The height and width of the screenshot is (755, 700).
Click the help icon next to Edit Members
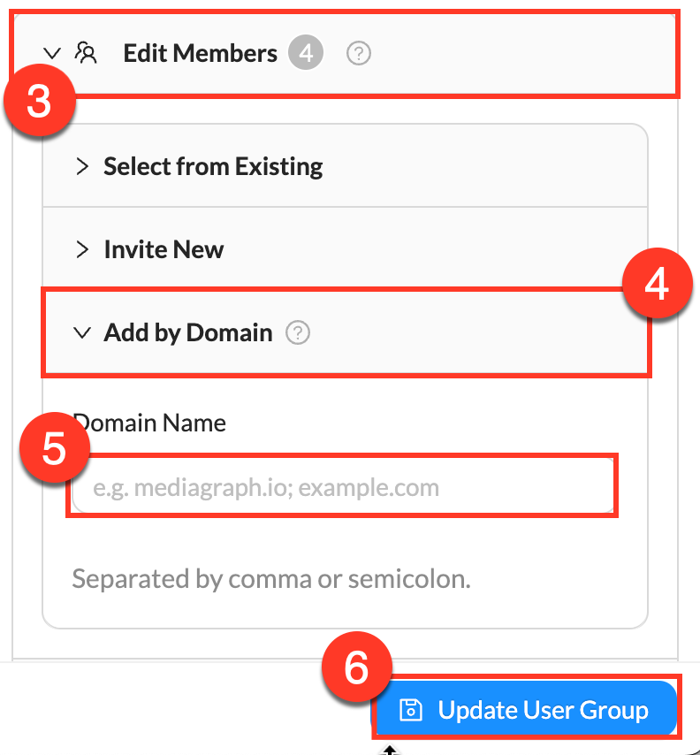coord(358,53)
